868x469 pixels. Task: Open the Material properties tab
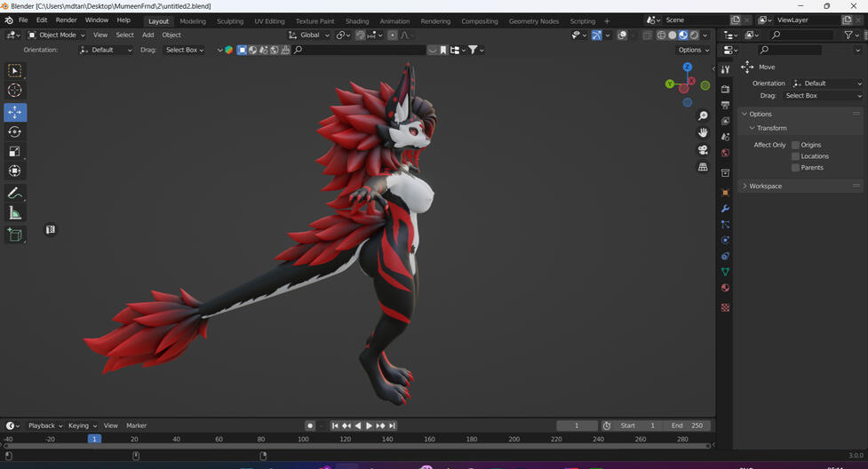pyautogui.click(x=725, y=288)
